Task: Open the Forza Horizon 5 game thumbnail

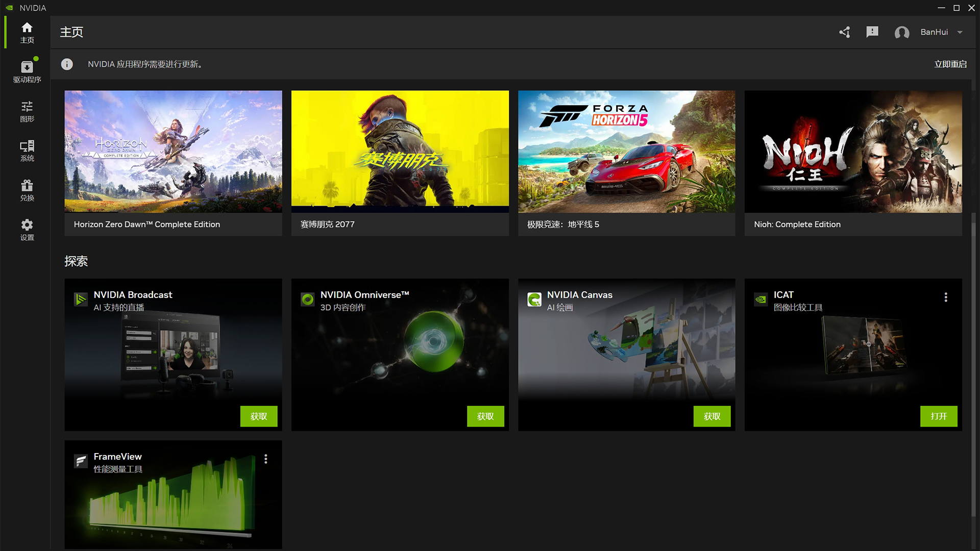Action: point(626,152)
